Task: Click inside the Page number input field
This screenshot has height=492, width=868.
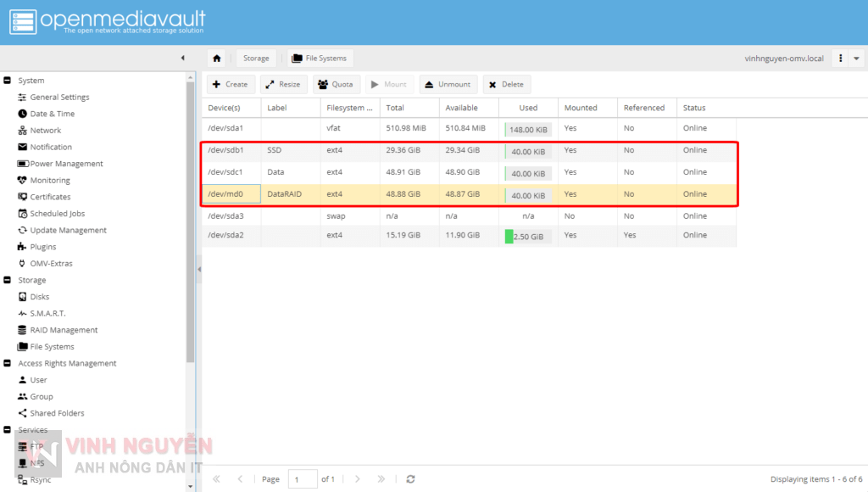Action: tap(303, 478)
